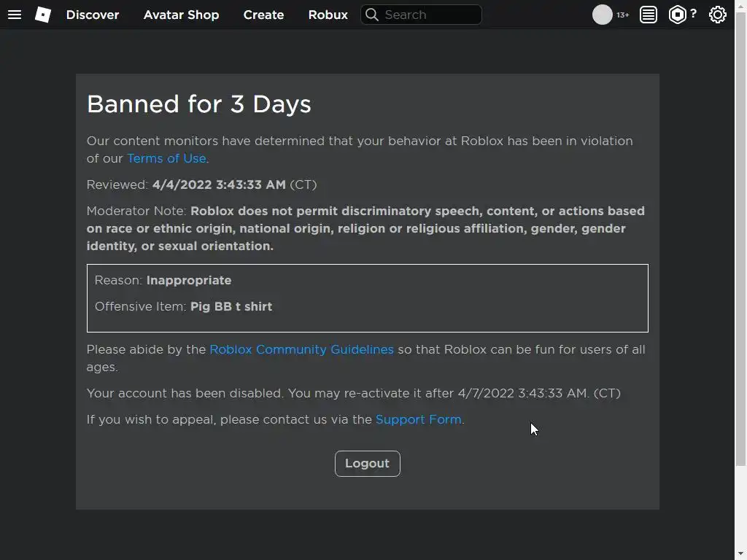Click the reviewed date 4/4/2022 3:43:33 AM
747x560 pixels.
219,184
